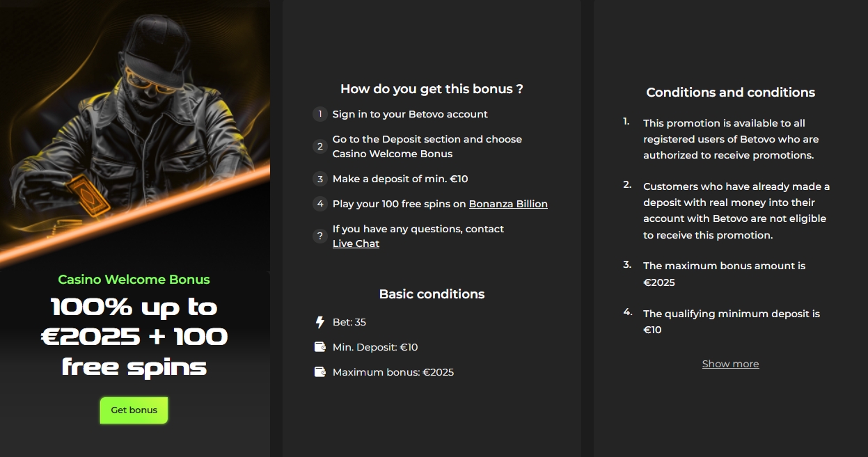
Task: Select the How do you get this bonus heading
Action: tap(432, 89)
